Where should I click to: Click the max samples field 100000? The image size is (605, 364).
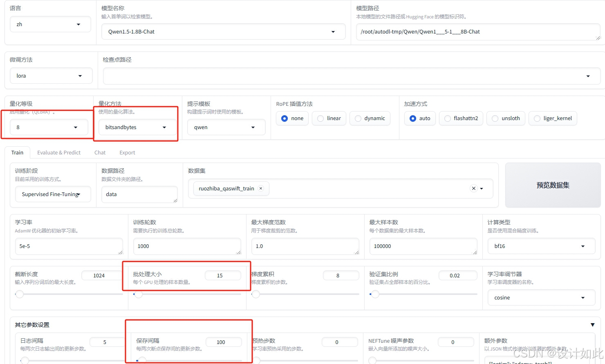[x=423, y=246]
